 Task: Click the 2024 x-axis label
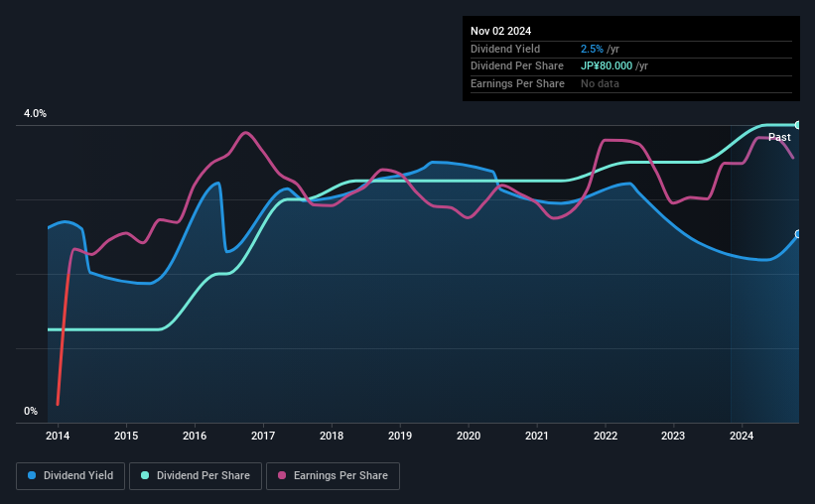pyautogui.click(x=742, y=436)
